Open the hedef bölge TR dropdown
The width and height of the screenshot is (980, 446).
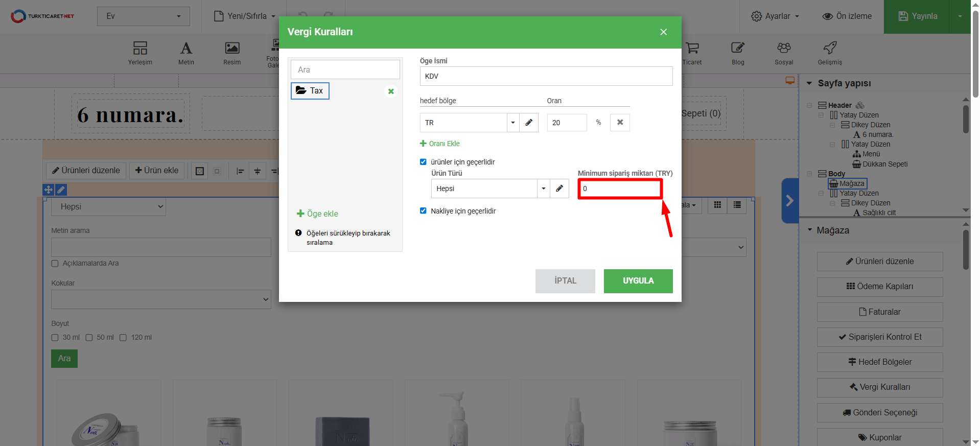point(512,123)
